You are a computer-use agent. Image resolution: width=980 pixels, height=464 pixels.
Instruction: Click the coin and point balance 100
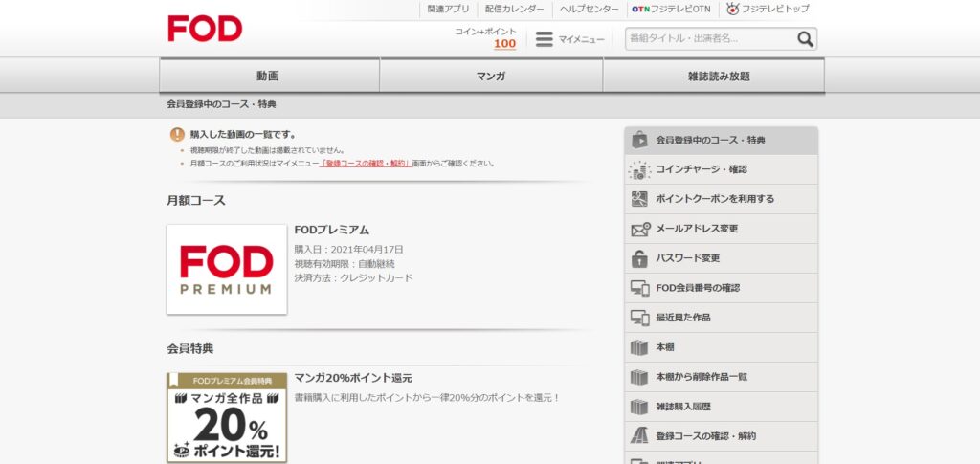point(504,44)
